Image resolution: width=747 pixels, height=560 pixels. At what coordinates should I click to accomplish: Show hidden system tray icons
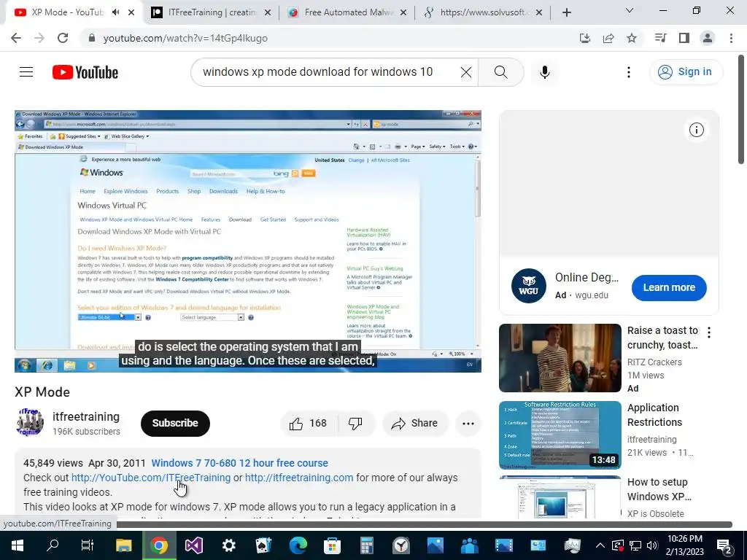(x=600, y=545)
